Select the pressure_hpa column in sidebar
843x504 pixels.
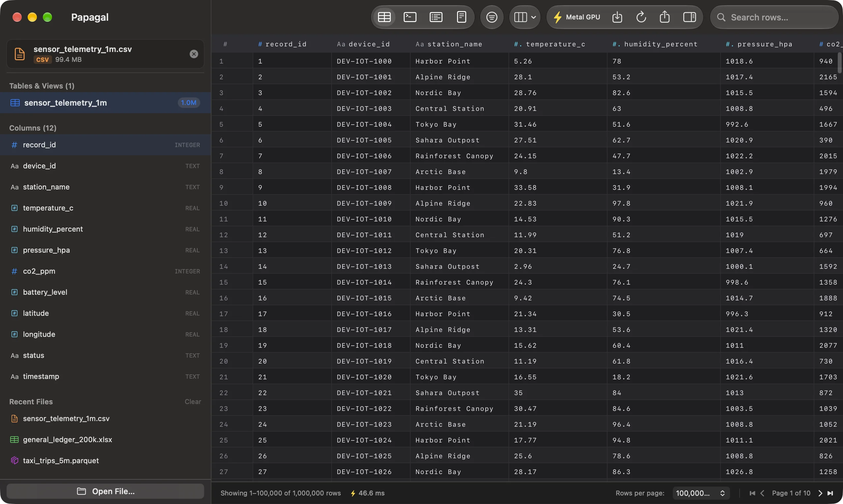point(105,250)
